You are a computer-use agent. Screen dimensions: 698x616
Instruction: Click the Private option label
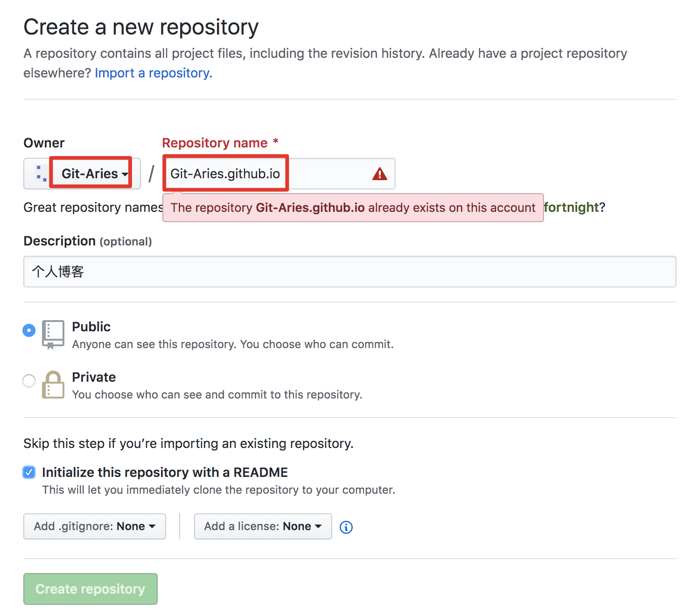[x=94, y=377]
